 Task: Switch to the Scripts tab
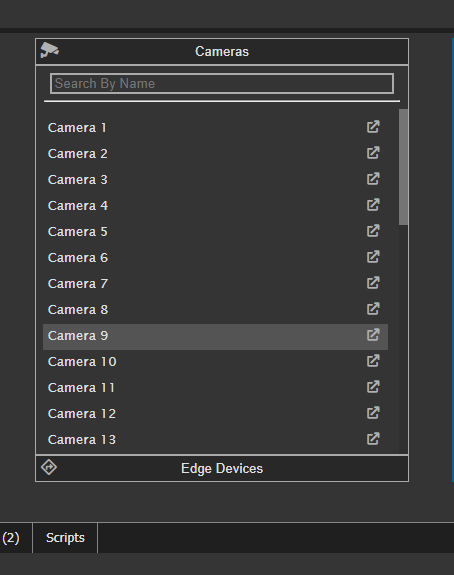[65, 538]
